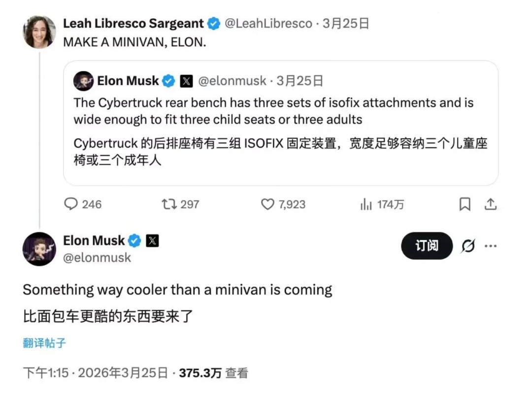Open the three-dot more options menu

pos(491,246)
